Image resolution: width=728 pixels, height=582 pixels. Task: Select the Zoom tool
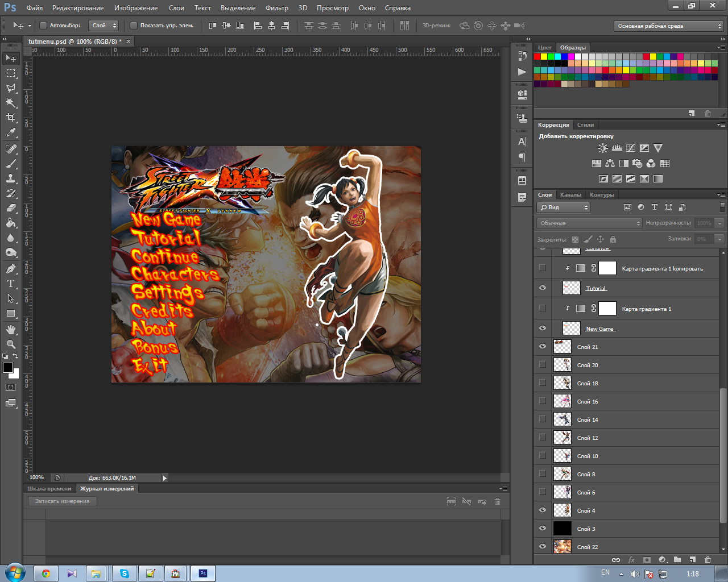(11, 344)
